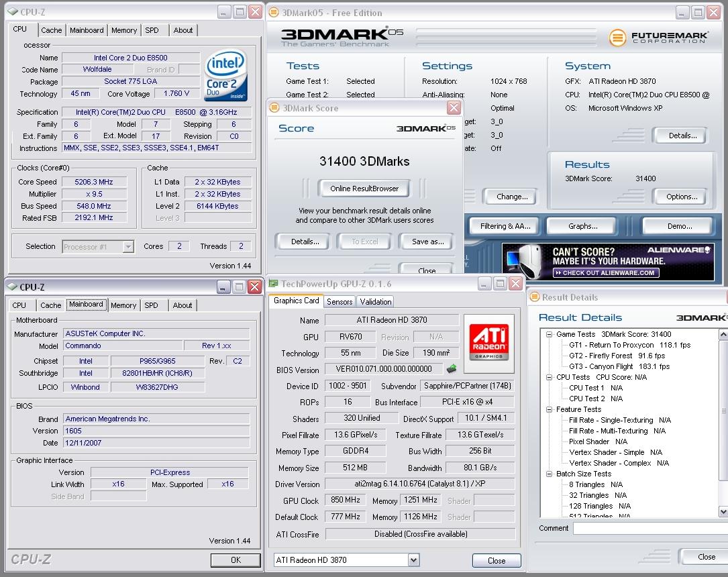Click the Driver Version field in GPU-Z
728x577 pixels.
pos(420,484)
